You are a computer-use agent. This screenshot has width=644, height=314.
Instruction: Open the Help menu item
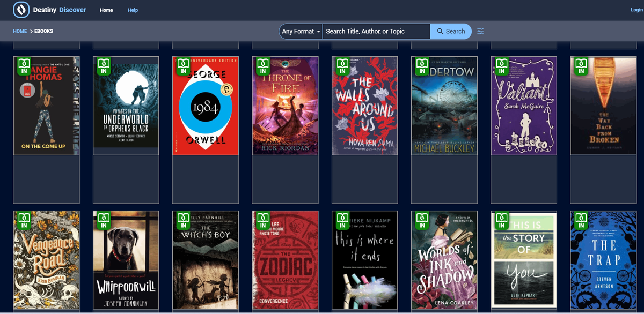(x=133, y=10)
